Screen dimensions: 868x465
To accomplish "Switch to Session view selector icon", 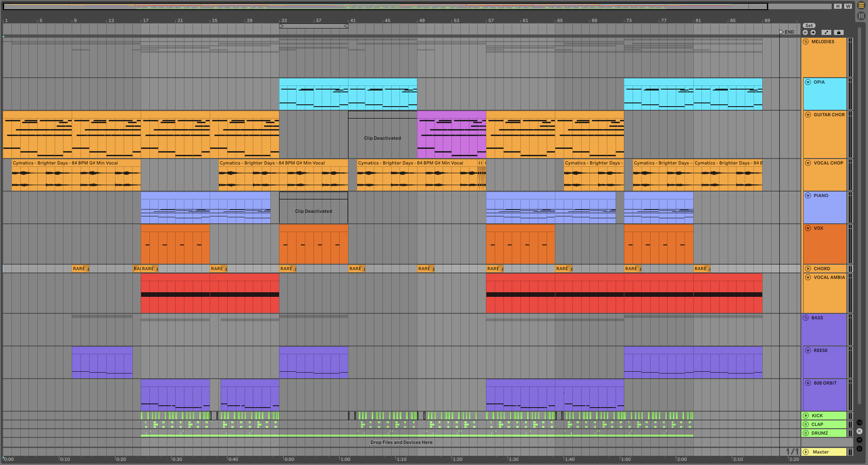I will click(x=861, y=16).
